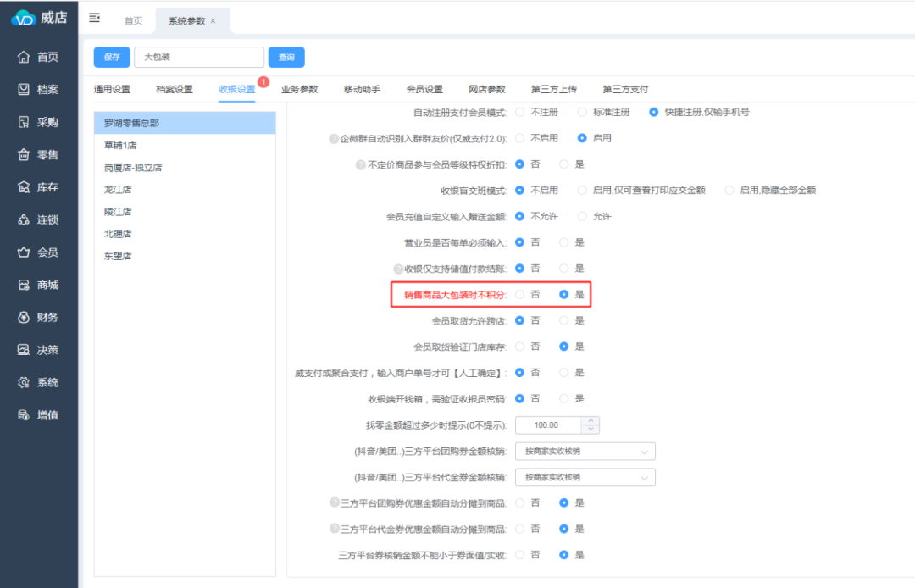Increase 找零金额 value with up arrow
Viewport: 915px width, 588px height.
pyautogui.click(x=591, y=421)
